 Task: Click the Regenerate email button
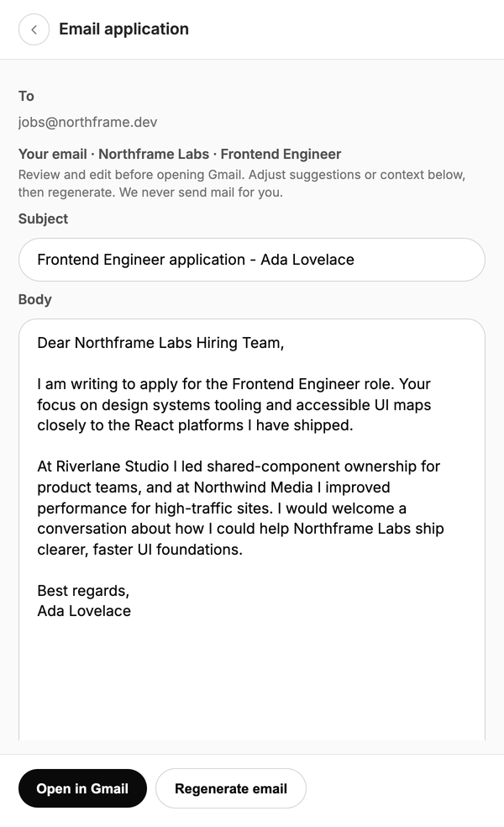pyautogui.click(x=231, y=788)
